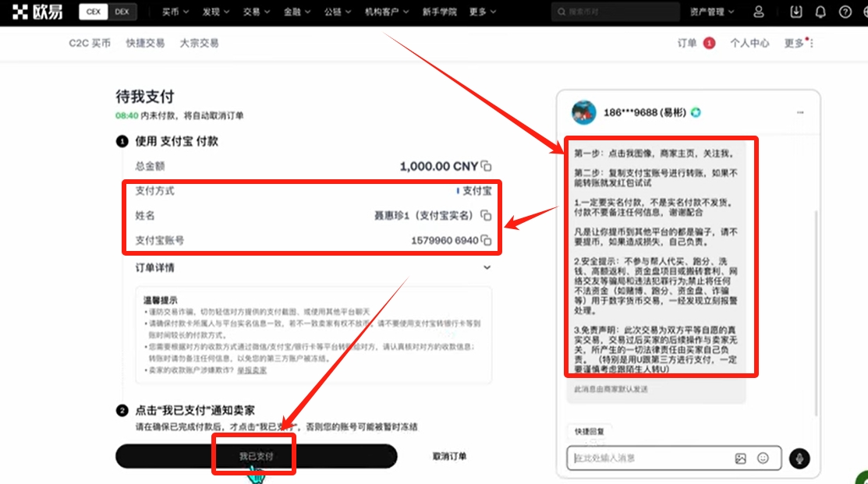868x484 pixels.
Task: Open 订单 with one pending order
Action: pyautogui.click(x=696, y=43)
